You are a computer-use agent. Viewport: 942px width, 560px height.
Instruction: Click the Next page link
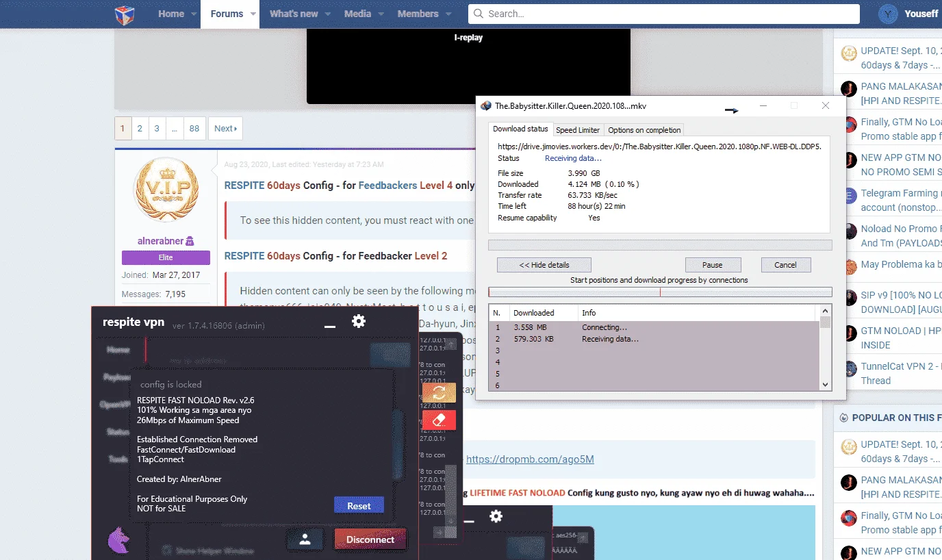click(x=225, y=128)
